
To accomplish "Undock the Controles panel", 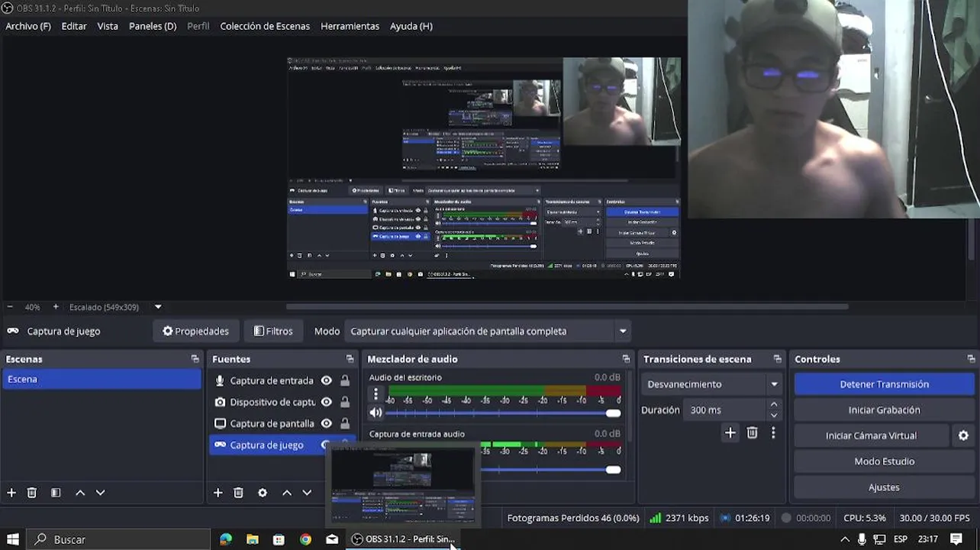I will 971,359.
